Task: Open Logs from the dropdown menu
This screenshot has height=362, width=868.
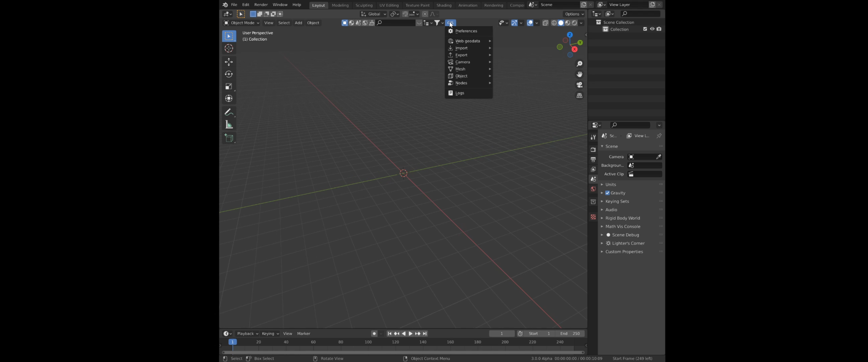Action: click(460, 93)
